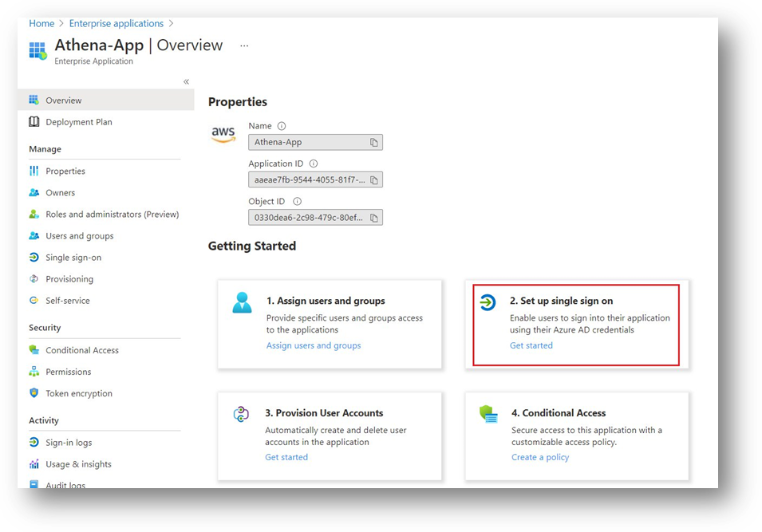Click the Permissions sidebar icon
762x532 pixels.
[x=34, y=372]
